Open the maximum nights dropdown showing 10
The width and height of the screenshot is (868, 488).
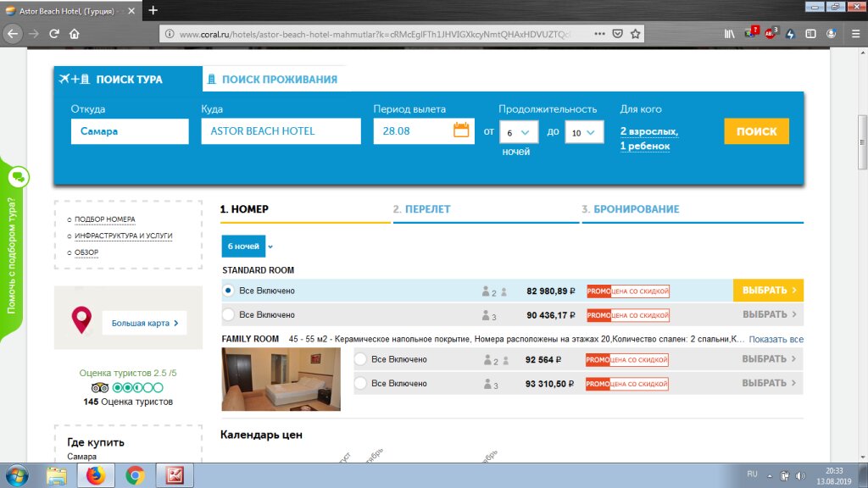[584, 133]
